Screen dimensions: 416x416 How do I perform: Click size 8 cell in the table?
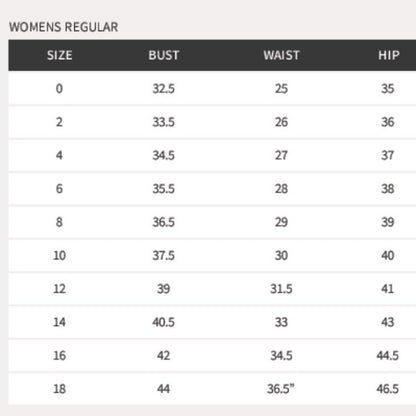tap(59, 222)
